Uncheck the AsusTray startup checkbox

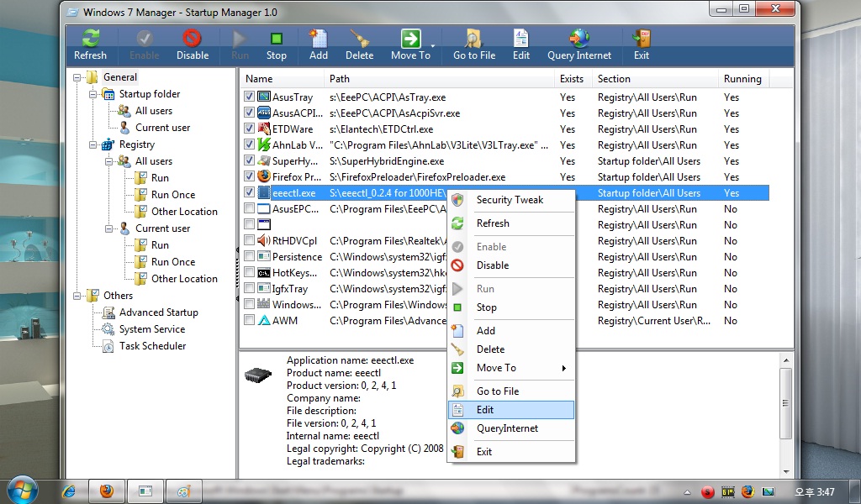[x=249, y=97]
